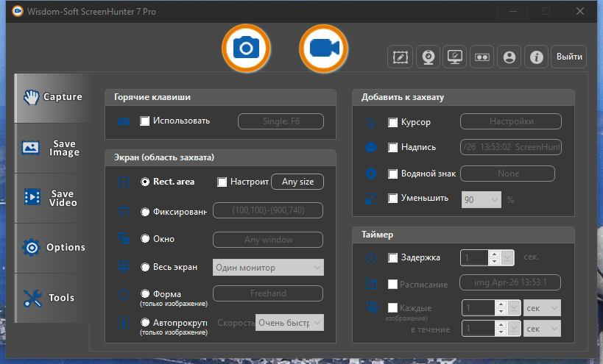
Task: Click the video recording camera button
Action: point(323,49)
